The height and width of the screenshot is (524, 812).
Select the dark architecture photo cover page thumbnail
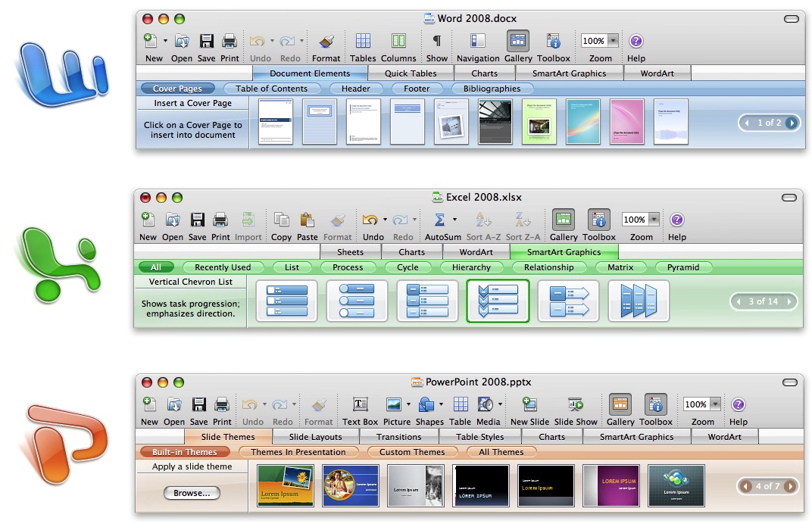pyautogui.click(x=495, y=122)
